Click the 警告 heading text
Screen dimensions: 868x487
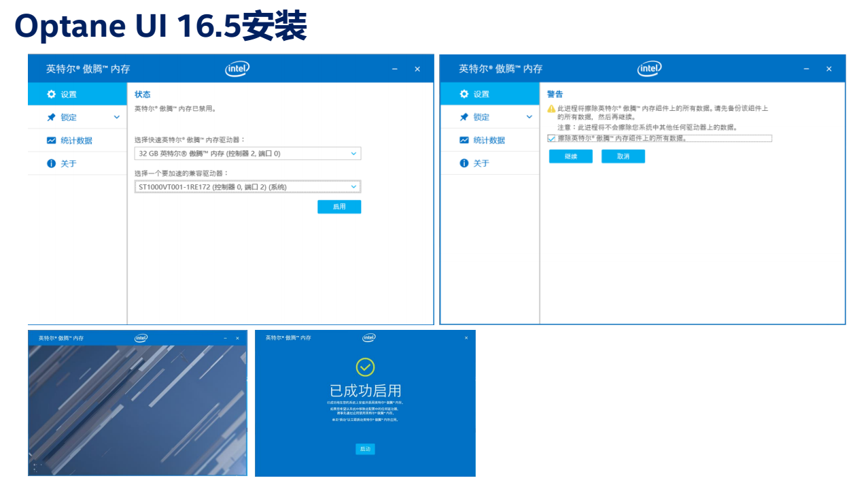click(555, 95)
